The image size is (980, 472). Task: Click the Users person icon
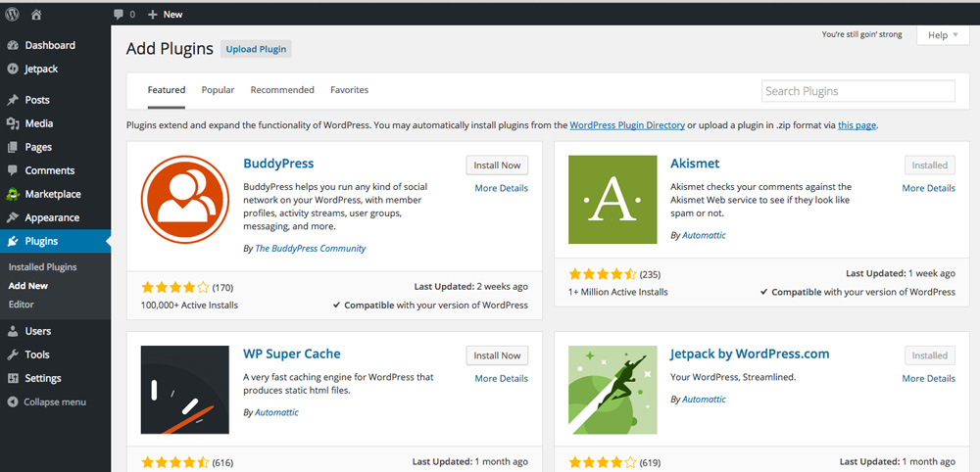point(13,331)
